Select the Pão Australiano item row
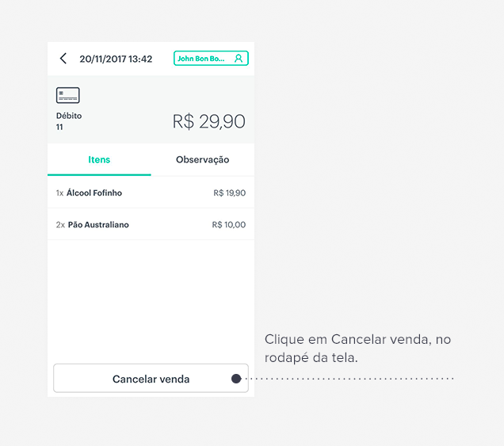504x446 pixels. [x=151, y=224]
